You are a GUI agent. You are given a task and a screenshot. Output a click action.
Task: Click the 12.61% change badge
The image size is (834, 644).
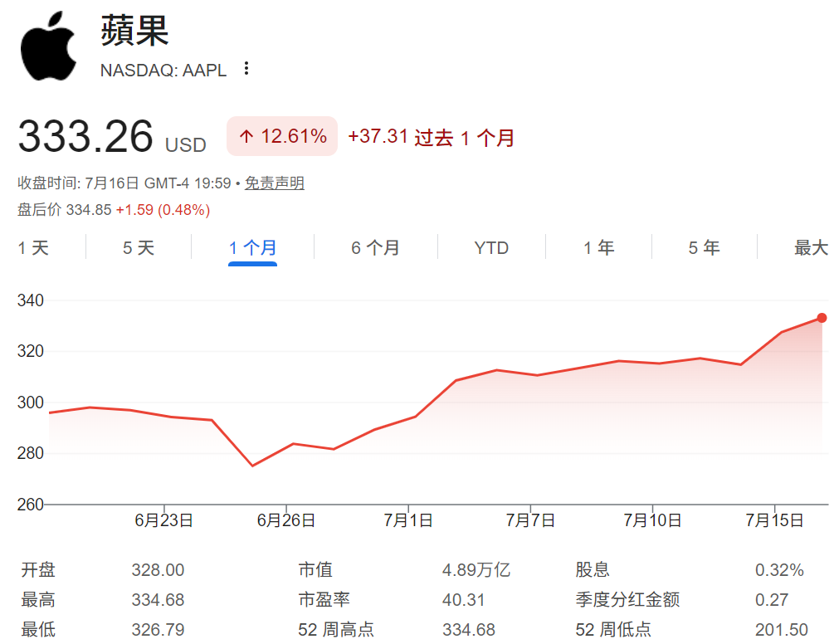coord(282,136)
